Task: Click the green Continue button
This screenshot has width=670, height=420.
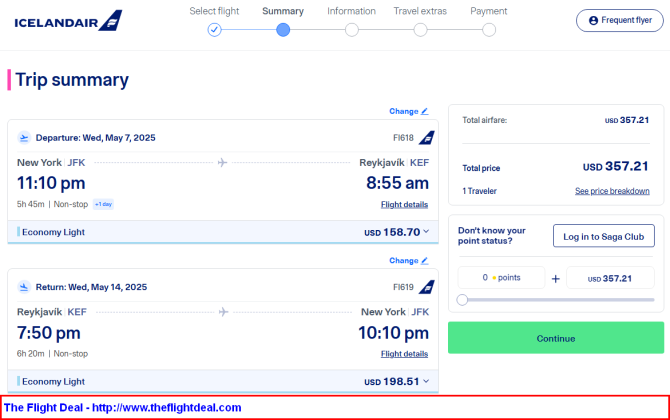Action: pos(556,338)
